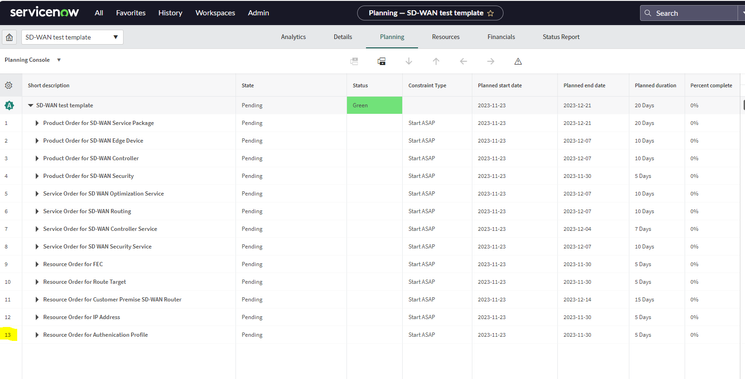The image size is (745, 379).
Task: Expand Product Order for SD-WAN Controller
Action: 37,158
